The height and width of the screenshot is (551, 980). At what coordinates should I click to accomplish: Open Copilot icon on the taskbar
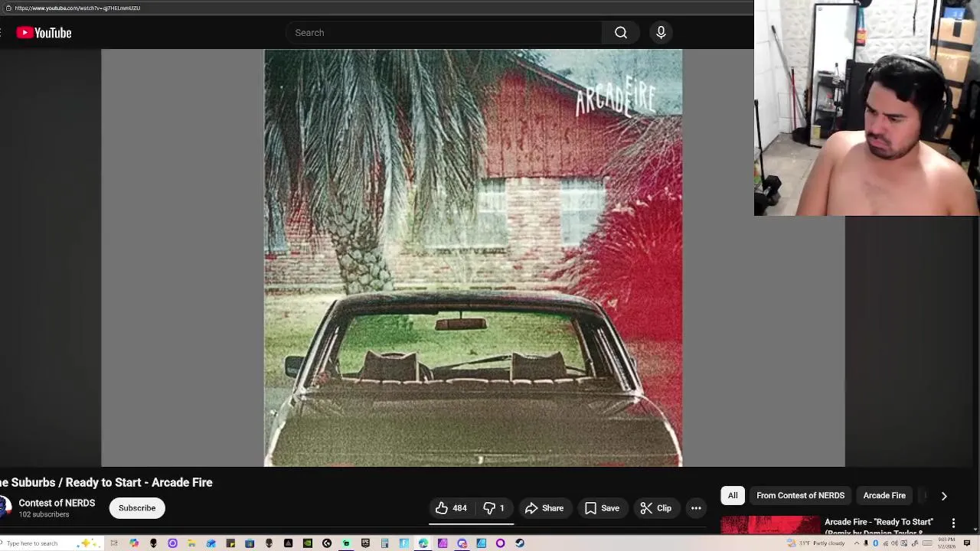(134, 543)
